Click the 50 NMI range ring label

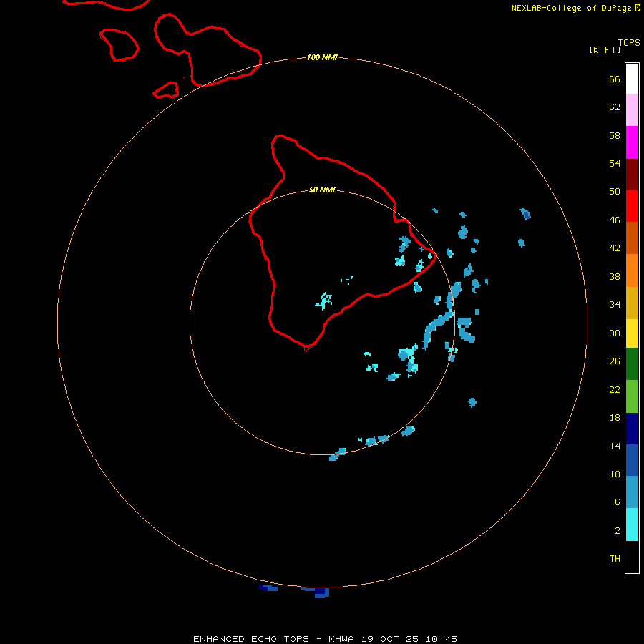click(x=322, y=190)
